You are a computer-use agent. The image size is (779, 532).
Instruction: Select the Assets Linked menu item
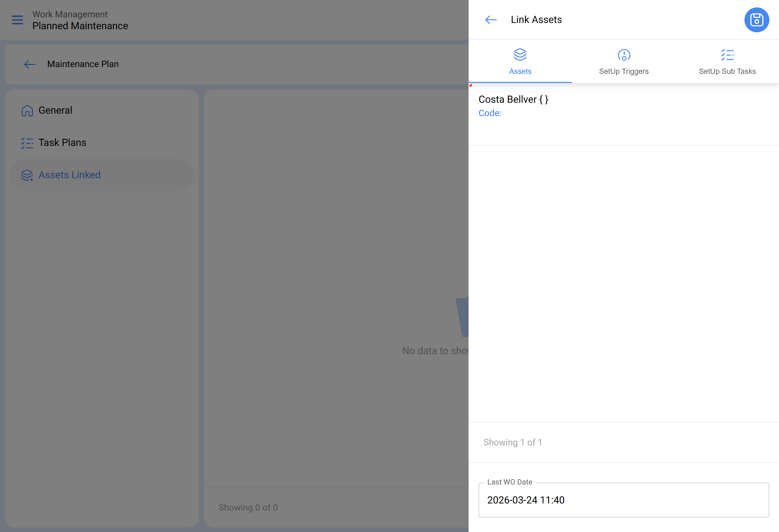69,174
